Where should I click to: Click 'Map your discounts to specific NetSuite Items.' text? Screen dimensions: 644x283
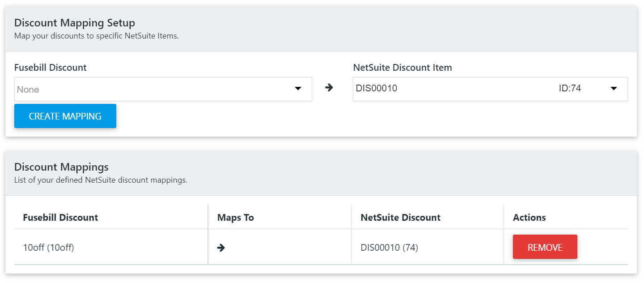coord(97,36)
